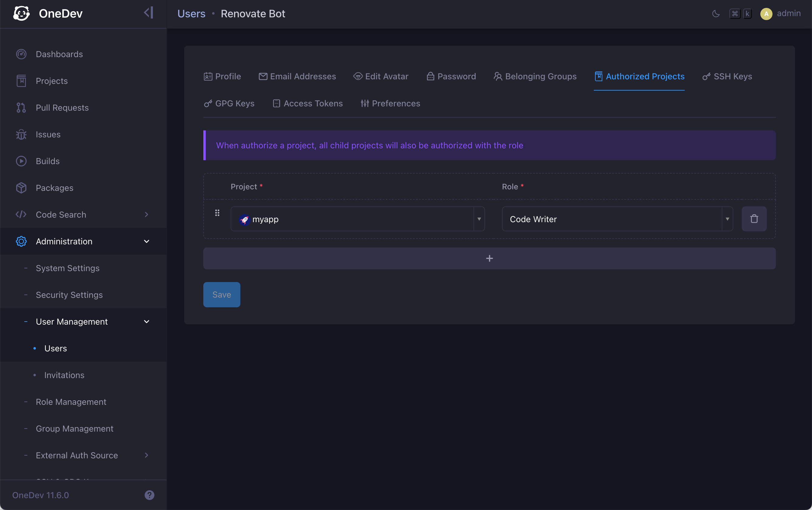Click the OneDev mascot logo
Screen dimensions: 812x510
[21, 13]
